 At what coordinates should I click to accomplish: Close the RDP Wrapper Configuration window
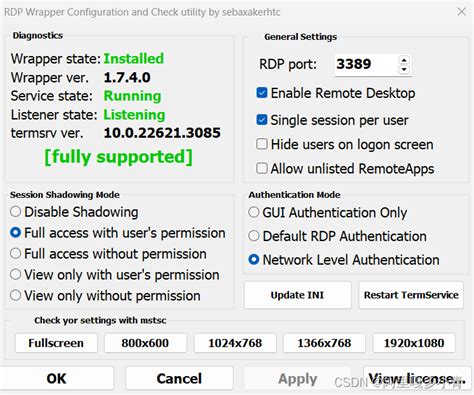[462, 12]
